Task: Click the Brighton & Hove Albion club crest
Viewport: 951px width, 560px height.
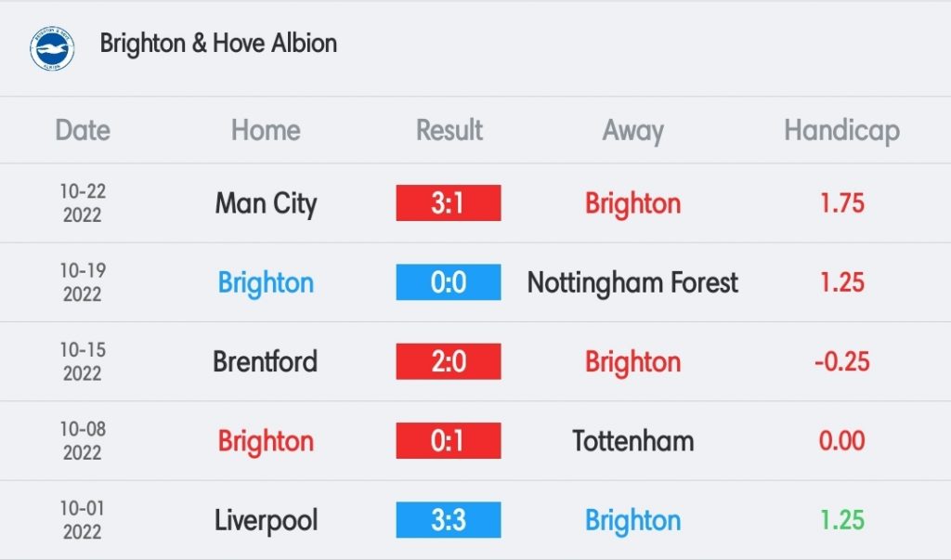Action: [52, 48]
